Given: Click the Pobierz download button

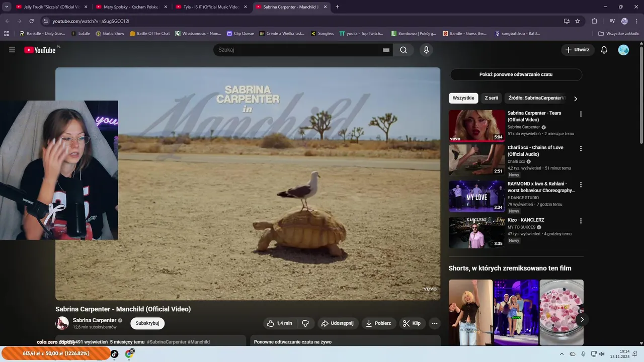Looking at the screenshot, I should [x=378, y=323].
